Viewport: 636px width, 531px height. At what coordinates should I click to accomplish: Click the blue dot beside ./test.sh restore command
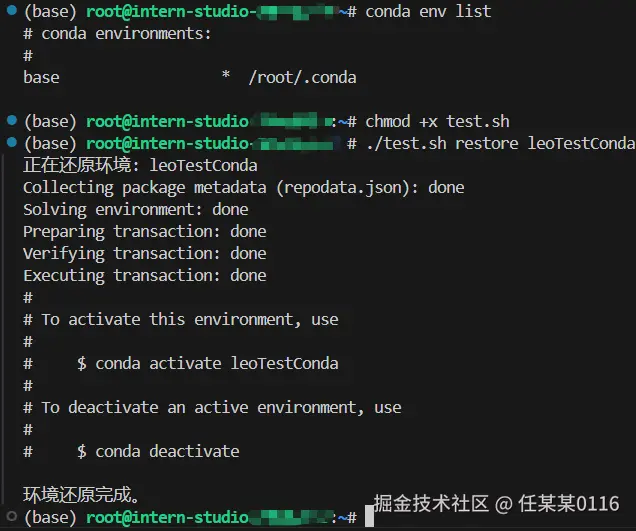[12, 142]
